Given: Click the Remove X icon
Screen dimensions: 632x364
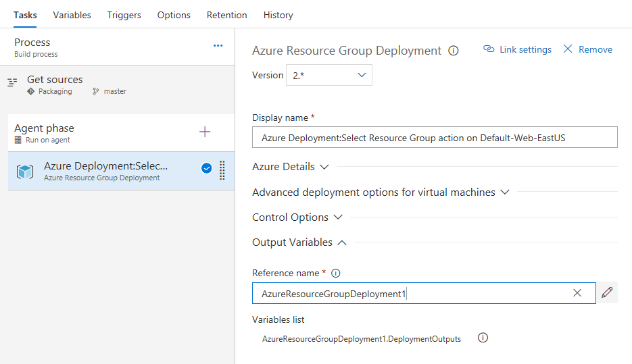Looking at the screenshot, I should pyautogui.click(x=568, y=49).
